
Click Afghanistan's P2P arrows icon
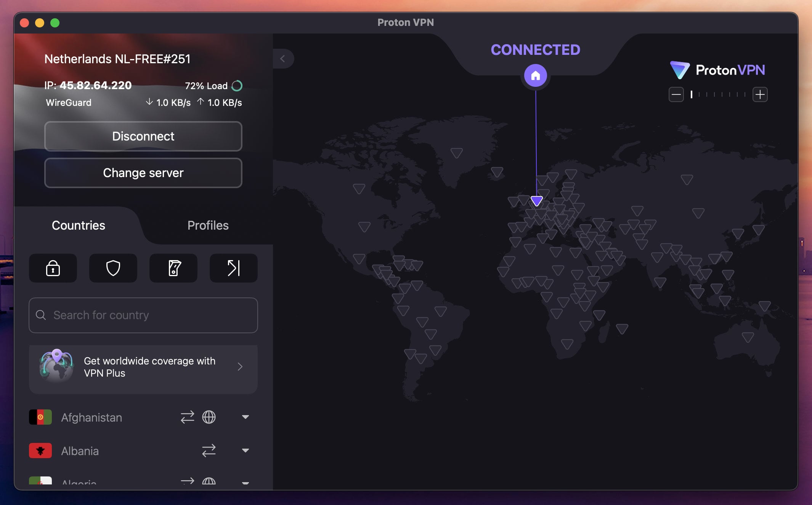point(187,417)
